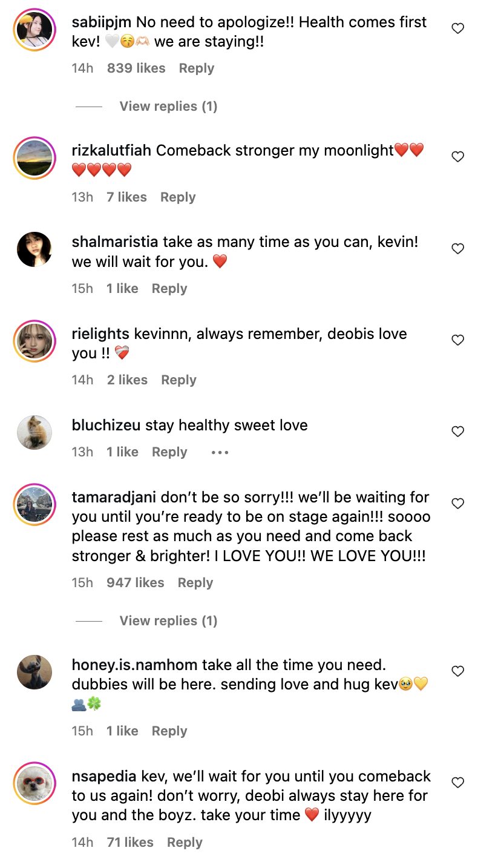Like bluchizeu's stay healthy comment
The height and width of the screenshot is (868, 478).
pos(458,432)
